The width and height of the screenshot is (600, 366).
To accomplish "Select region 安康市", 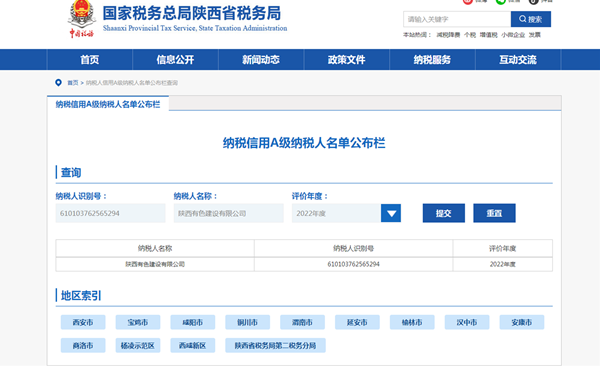I will (522, 322).
